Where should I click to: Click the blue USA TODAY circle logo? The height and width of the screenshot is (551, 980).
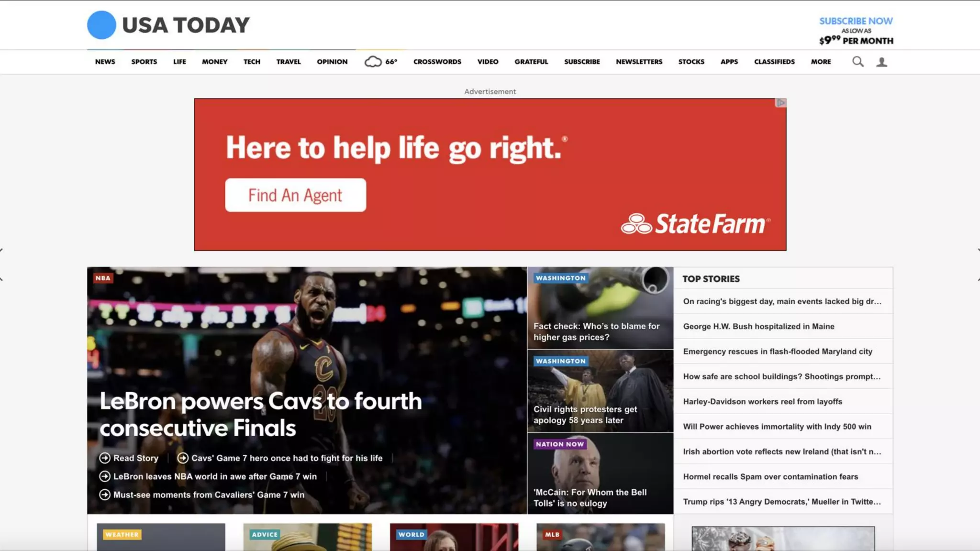pos(101,25)
